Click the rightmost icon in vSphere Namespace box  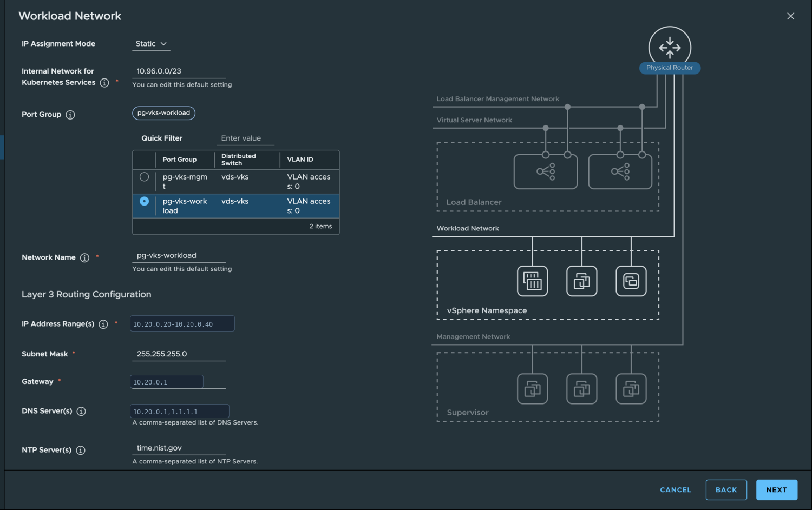pos(631,281)
